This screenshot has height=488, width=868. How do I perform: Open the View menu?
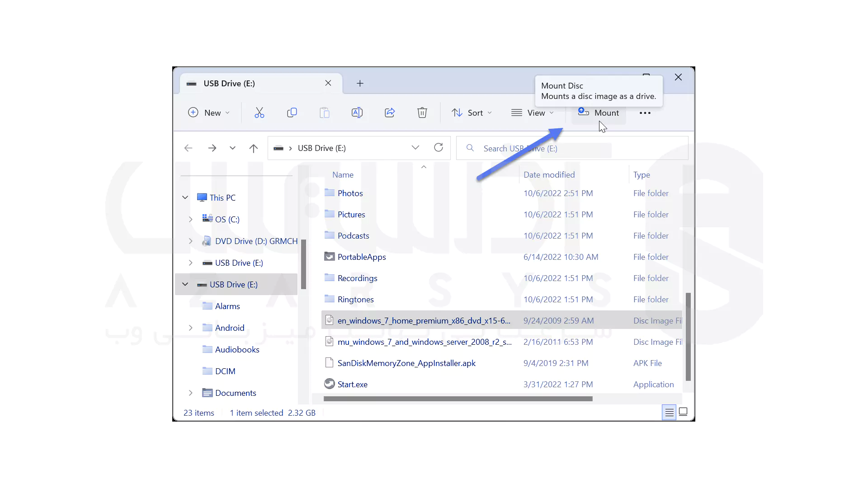click(532, 113)
